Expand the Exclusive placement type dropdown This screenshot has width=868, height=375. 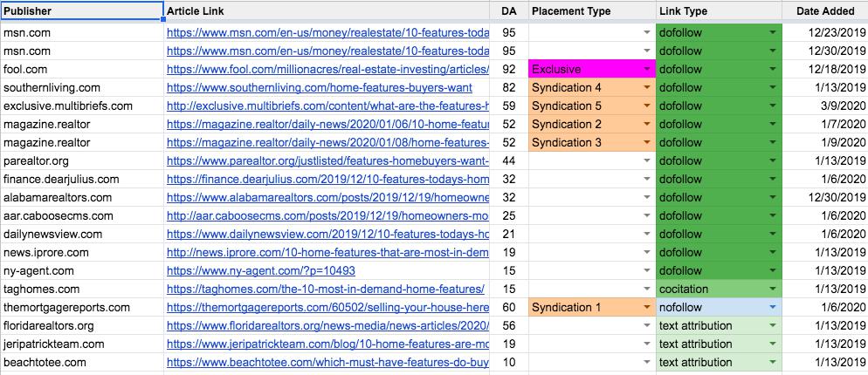point(647,69)
